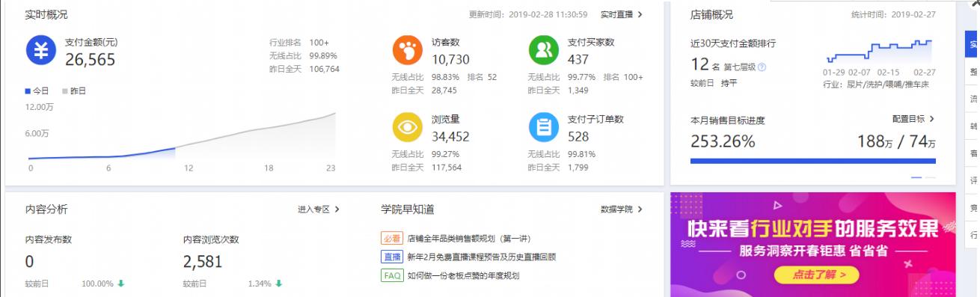Click the target progress value 253.26%

tap(723, 141)
